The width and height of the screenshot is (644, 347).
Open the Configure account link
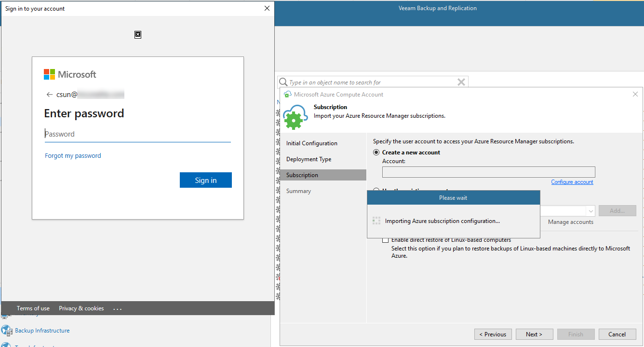(x=572, y=182)
